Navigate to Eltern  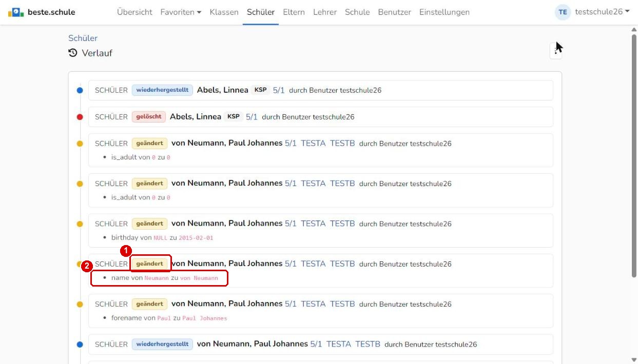294,12
